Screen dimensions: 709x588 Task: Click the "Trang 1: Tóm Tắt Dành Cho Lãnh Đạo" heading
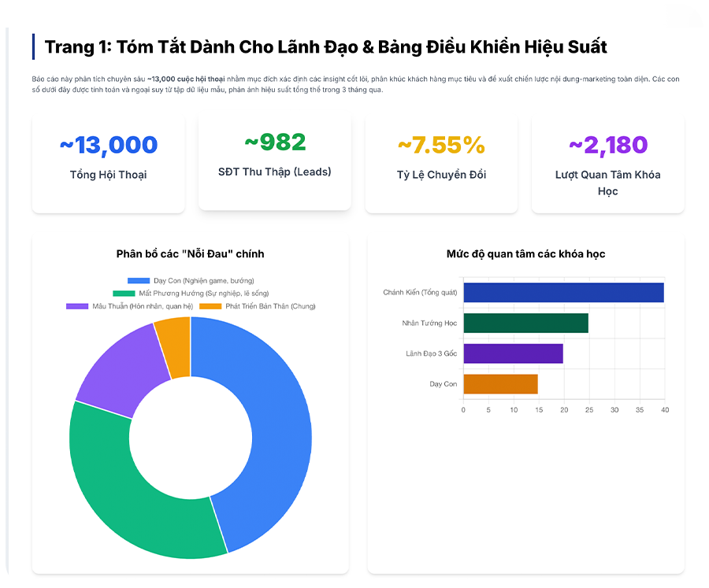[x=325, y=47]
